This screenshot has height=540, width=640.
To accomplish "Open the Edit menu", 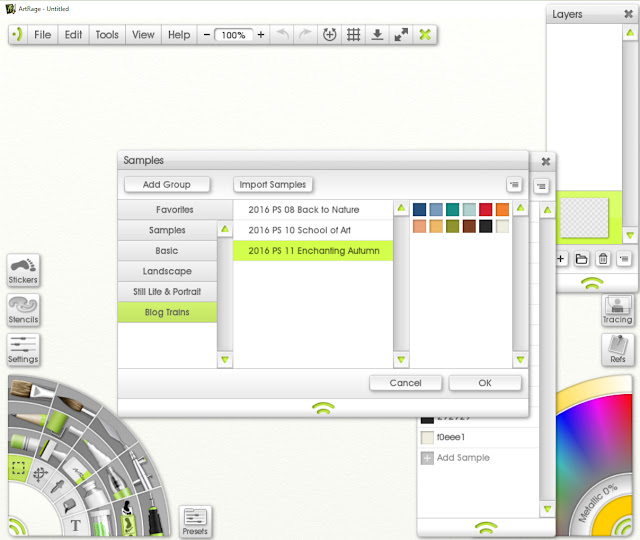I will tap(73, 35).
